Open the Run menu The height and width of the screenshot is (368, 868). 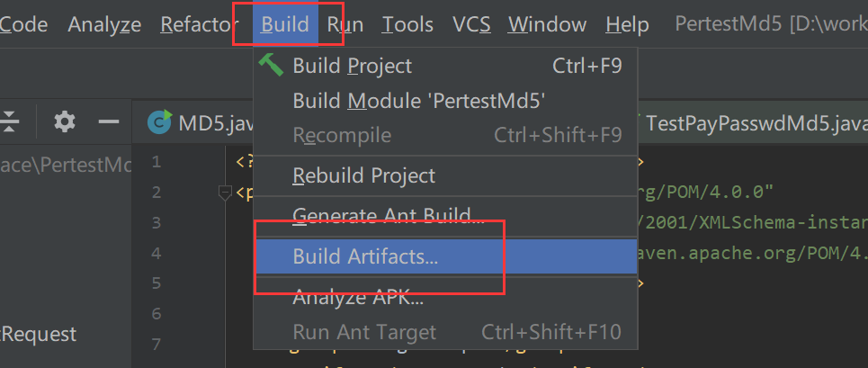(345, 25)
